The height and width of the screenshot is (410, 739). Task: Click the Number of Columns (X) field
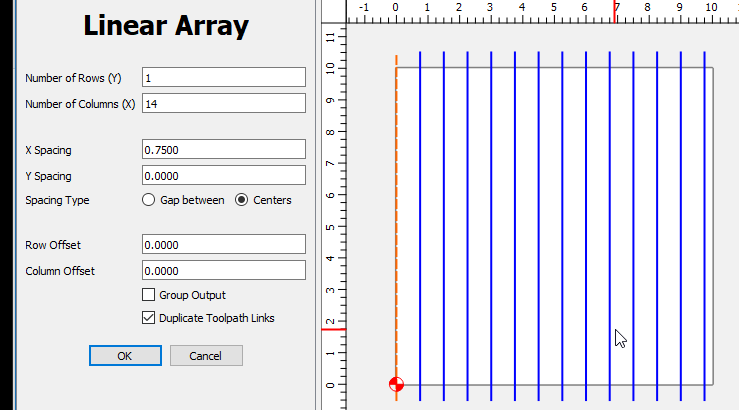[224, 103]
